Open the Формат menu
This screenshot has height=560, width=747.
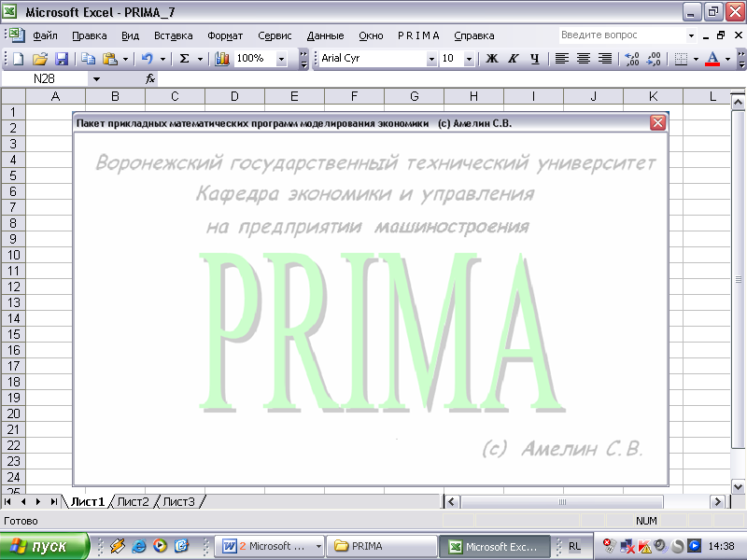[225, 35]
